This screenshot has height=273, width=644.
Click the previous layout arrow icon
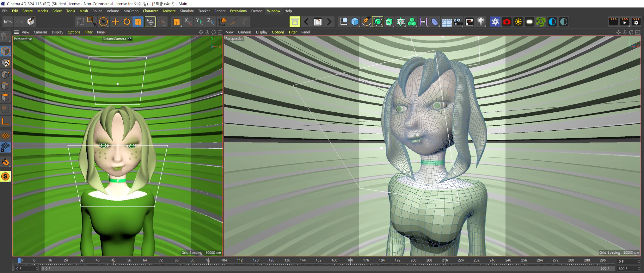pyautogui.click(x=306, y=22)
